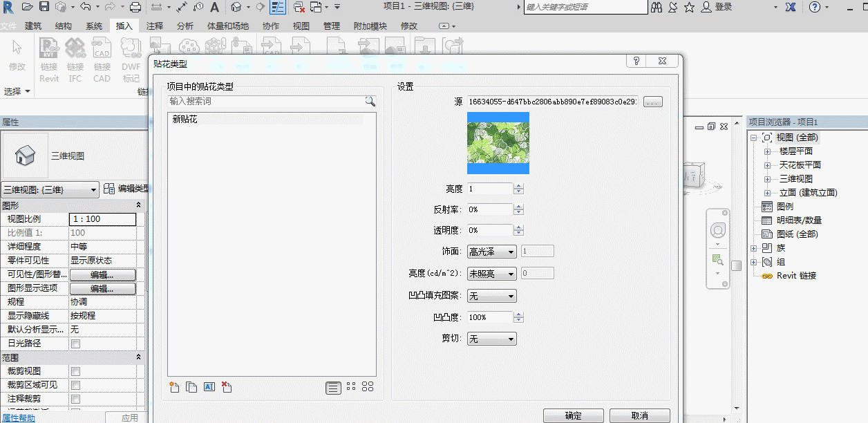Click the Print icon in quick access
This screenshot has width=868, height=423.
tap(135, 7)
